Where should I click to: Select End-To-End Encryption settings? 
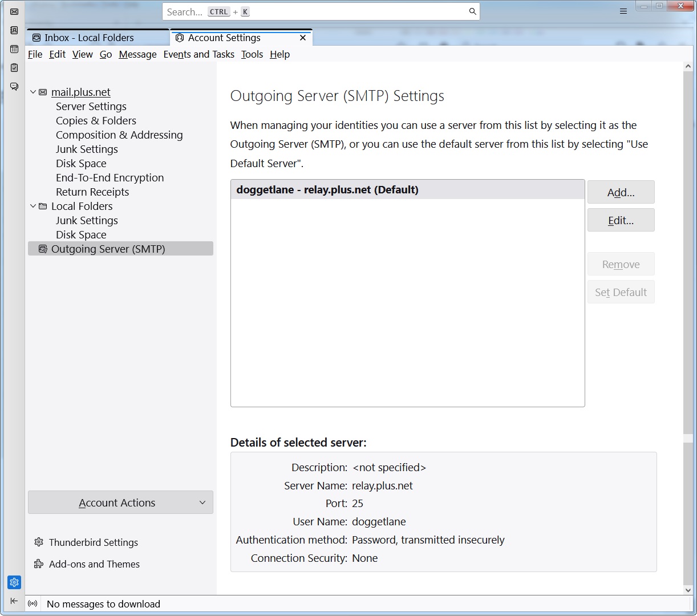tap(110, 177)
